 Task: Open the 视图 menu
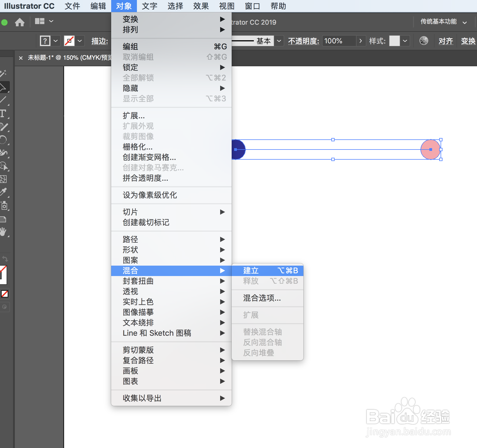(x=227, y=6)
